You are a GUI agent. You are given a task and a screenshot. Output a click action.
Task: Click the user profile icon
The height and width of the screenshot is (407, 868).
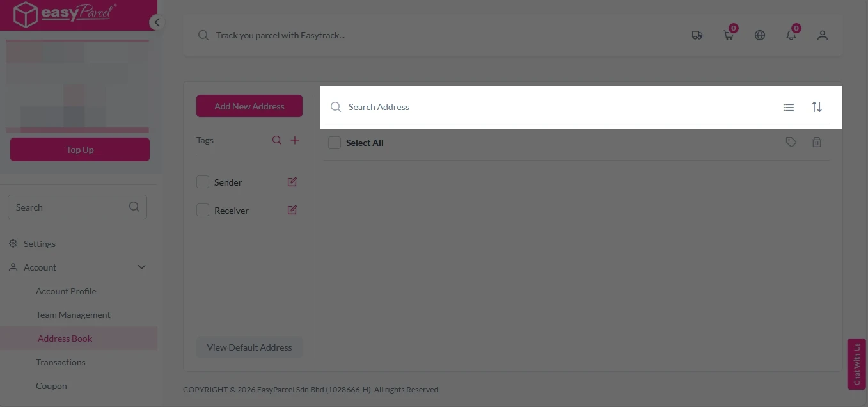point(823,36)
